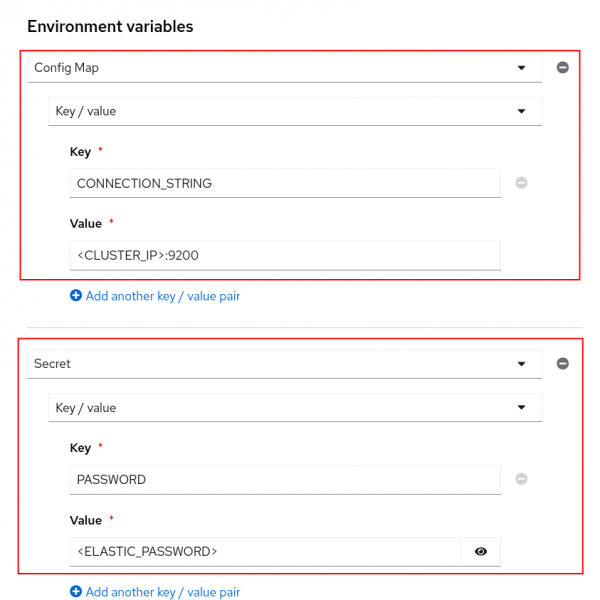Click plus icon under Secret section
This screenshot has width=600, height=600.
[x=76, y=592]
